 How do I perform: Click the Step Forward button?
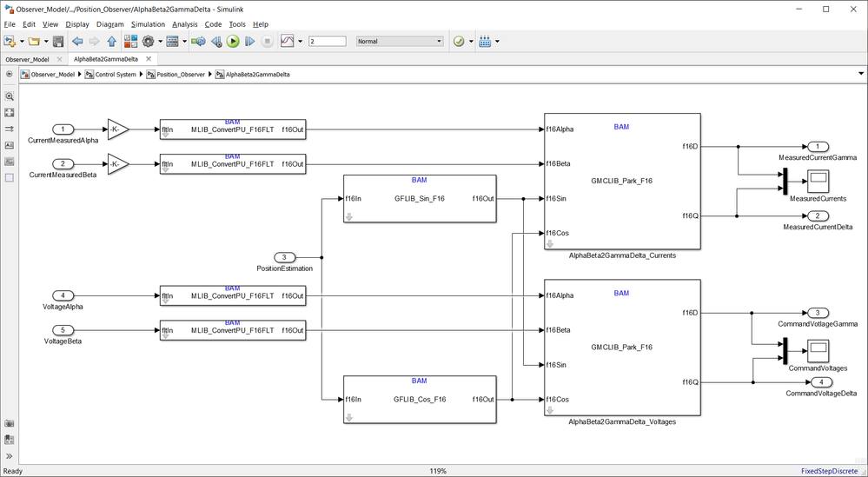click(x=249, y=41)
